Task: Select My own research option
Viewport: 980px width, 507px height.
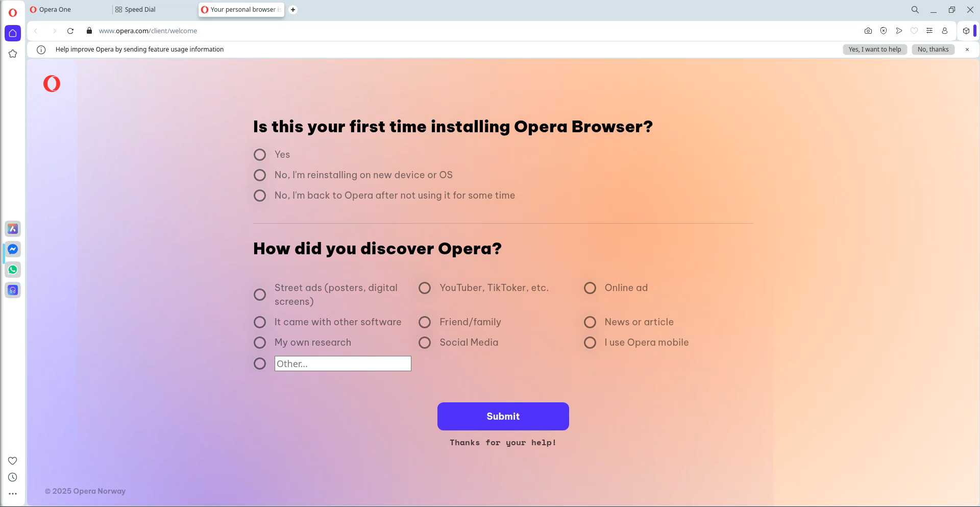Action: coord(260,343)
